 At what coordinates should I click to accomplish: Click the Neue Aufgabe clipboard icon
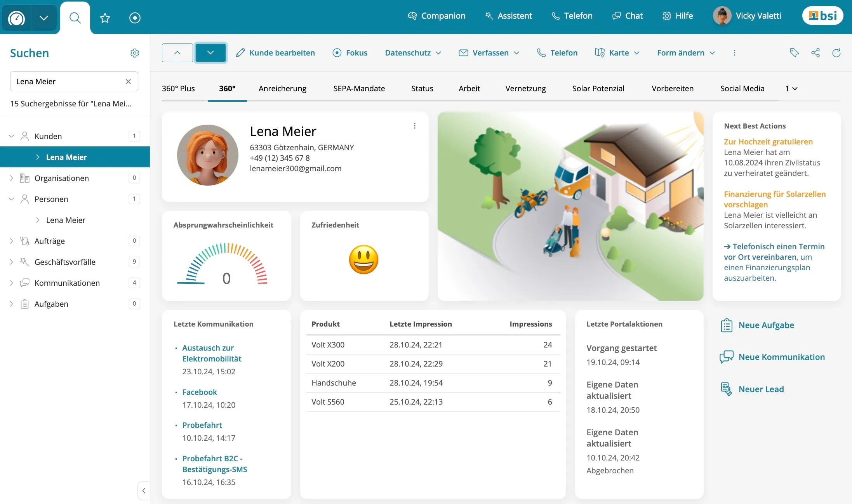point(726,325)
